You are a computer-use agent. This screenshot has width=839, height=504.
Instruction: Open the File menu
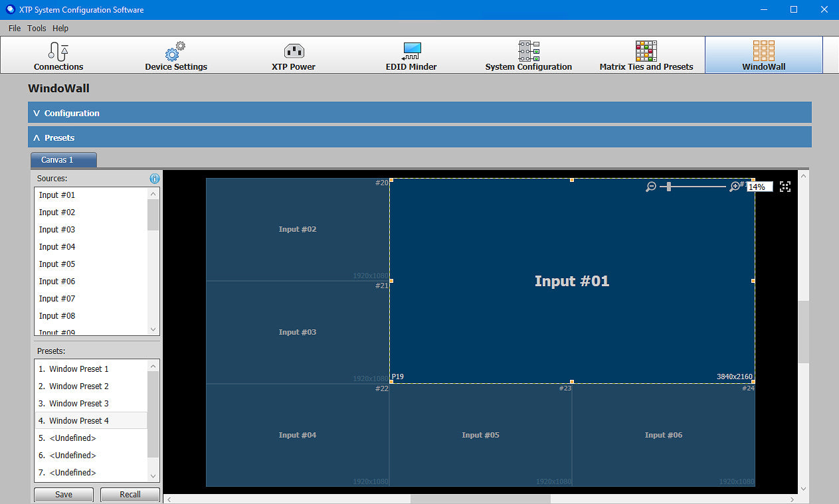pyautogui.click(x=15, y=29)
